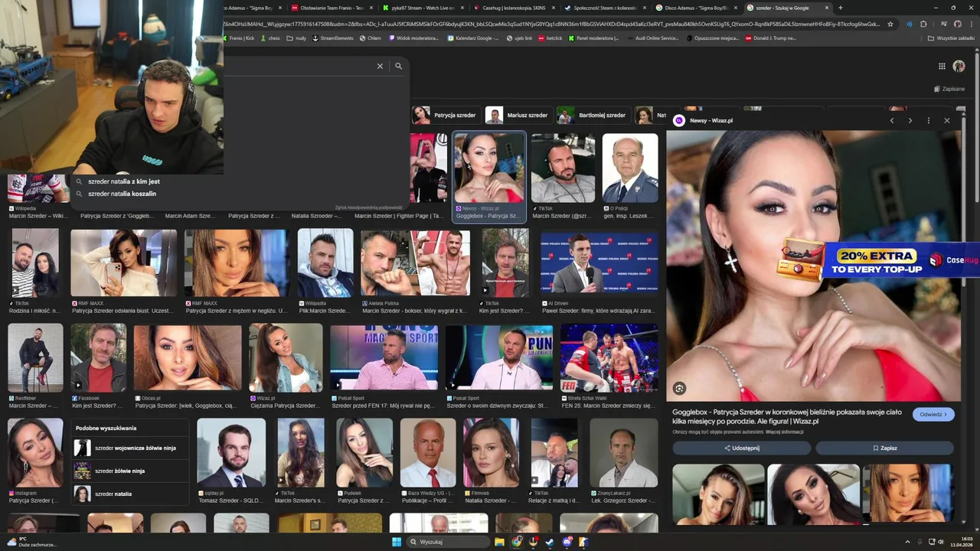Viewport: 980px width, 551px height.
Task: Open File Explorer from the taskbar
Action: 499,542
